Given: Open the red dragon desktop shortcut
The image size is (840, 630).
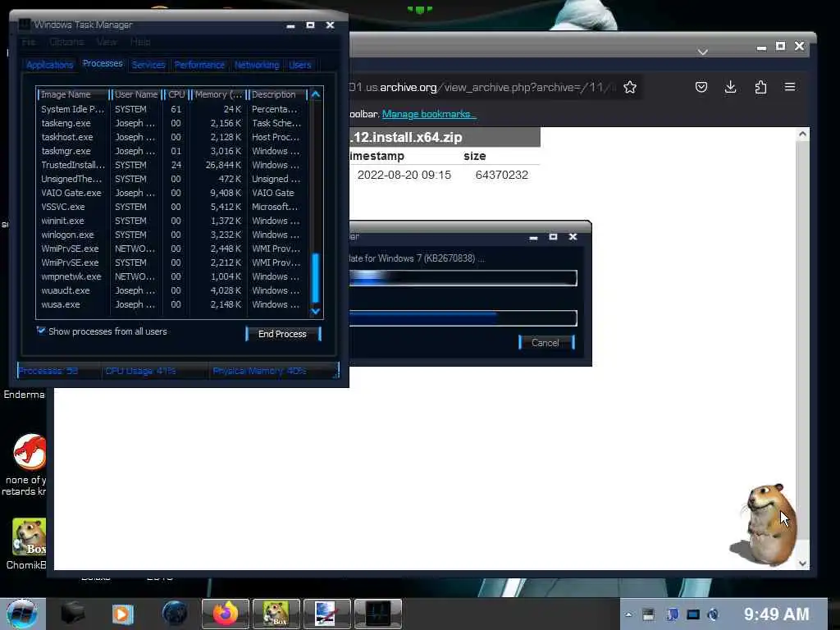Looking at the screenshot, I should point(30,452).
